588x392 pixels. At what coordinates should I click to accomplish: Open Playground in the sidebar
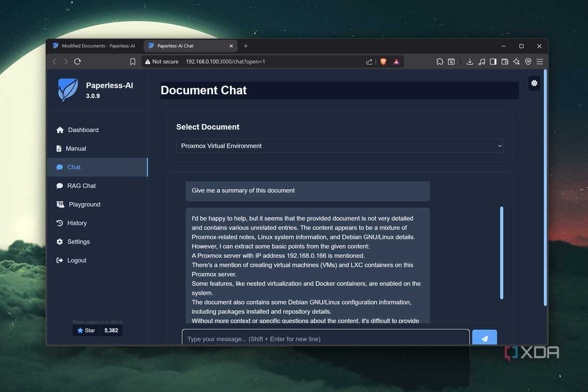point(98,204)
